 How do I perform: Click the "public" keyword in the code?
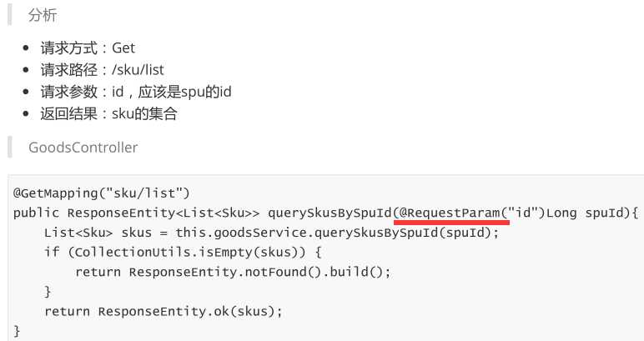[x=36, y=212]
